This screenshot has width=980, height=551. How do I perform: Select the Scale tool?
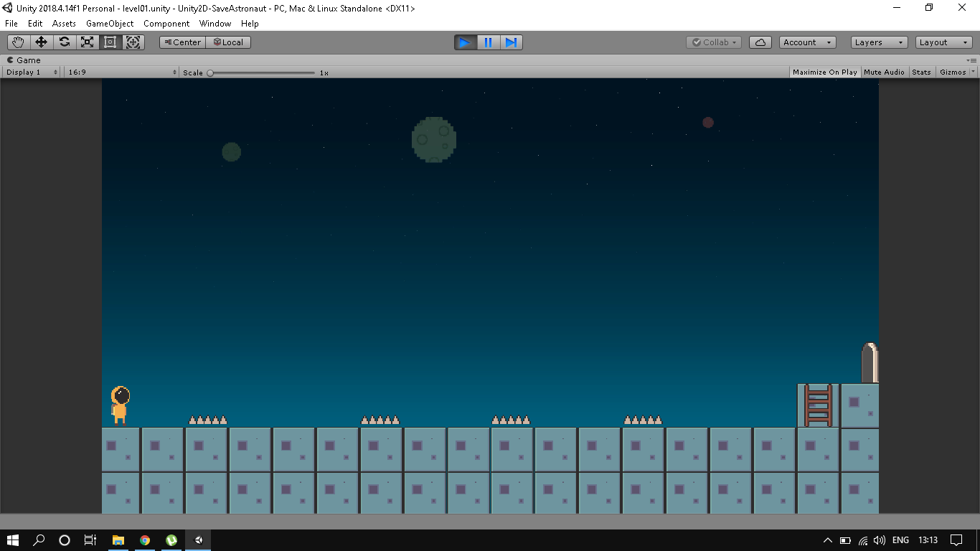tap(87, 42)
